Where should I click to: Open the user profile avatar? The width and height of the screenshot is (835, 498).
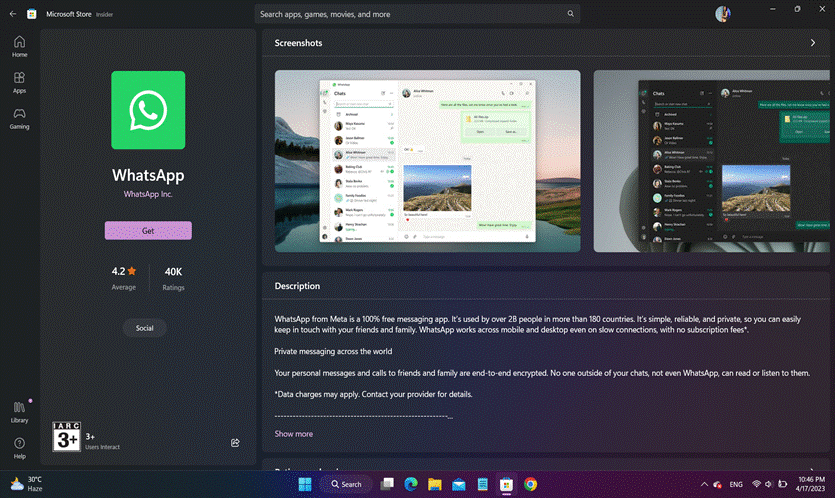(723, 14)
